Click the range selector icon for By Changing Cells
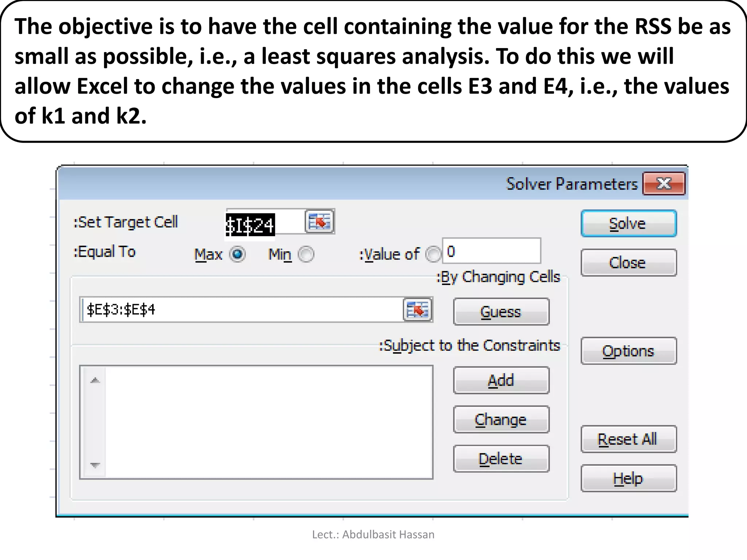 coord(418,310)
